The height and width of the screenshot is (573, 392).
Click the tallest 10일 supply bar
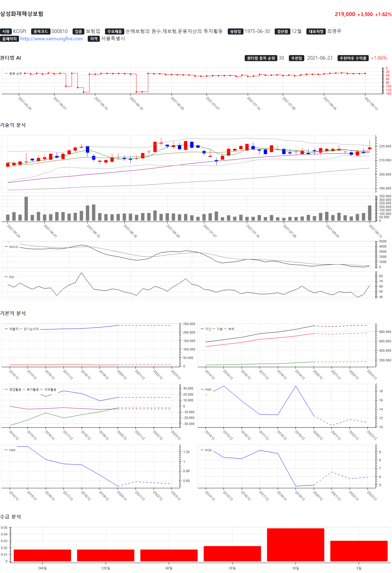(296, 545)
